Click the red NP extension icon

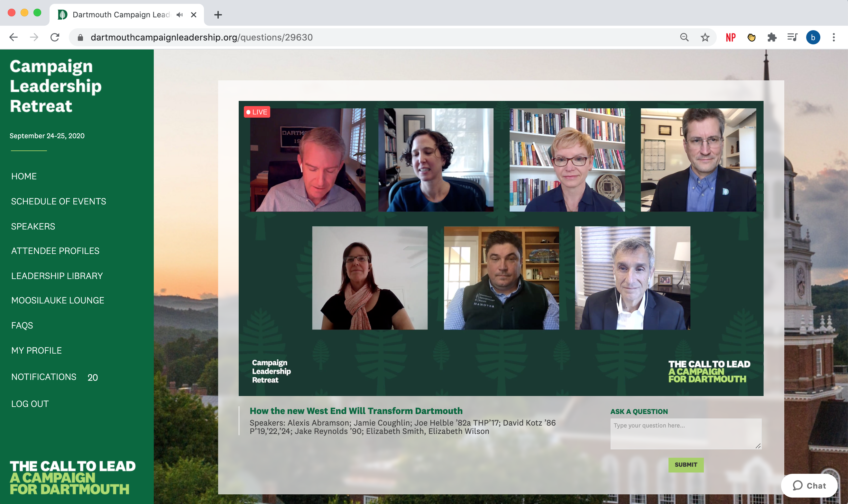[x=730, y=37]
